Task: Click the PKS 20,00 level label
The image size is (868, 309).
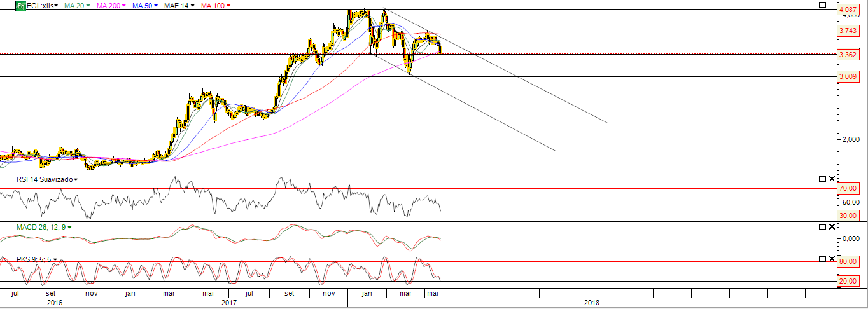Action: (847, 282)
